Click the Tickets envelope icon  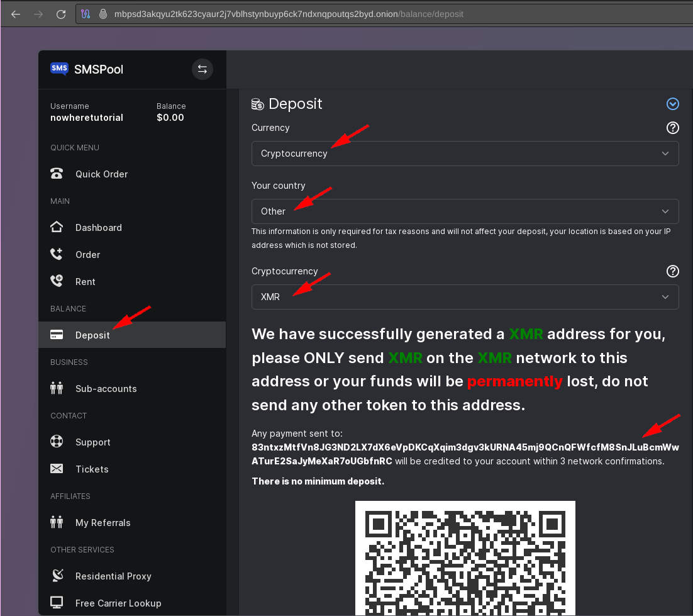[x=57, y=469]
